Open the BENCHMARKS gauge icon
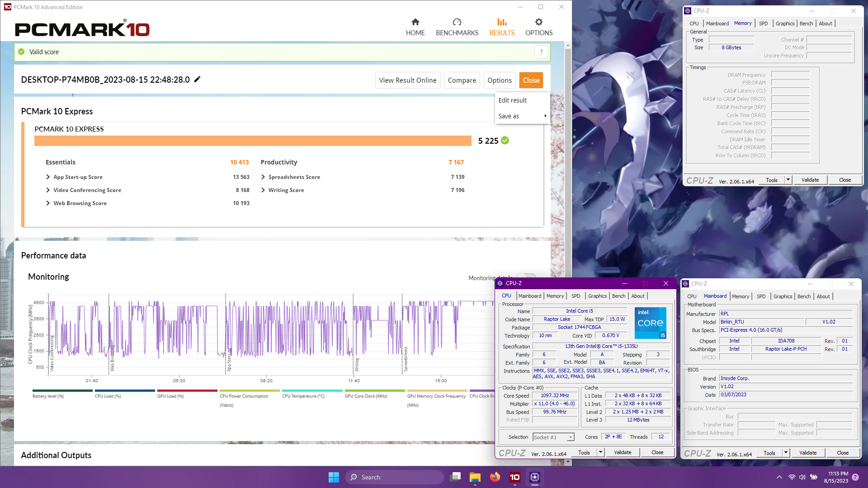868x488 pixels. 457,22
